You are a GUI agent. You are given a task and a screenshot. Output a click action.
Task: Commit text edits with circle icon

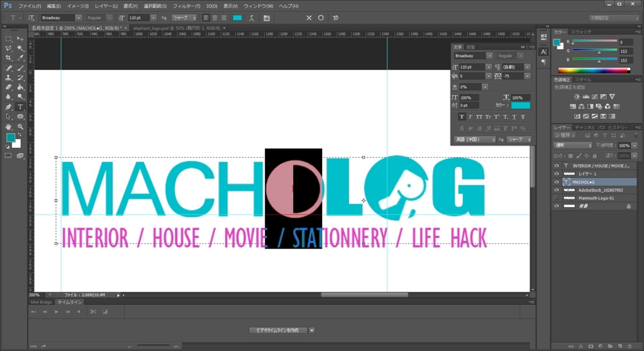click(321, 18)
